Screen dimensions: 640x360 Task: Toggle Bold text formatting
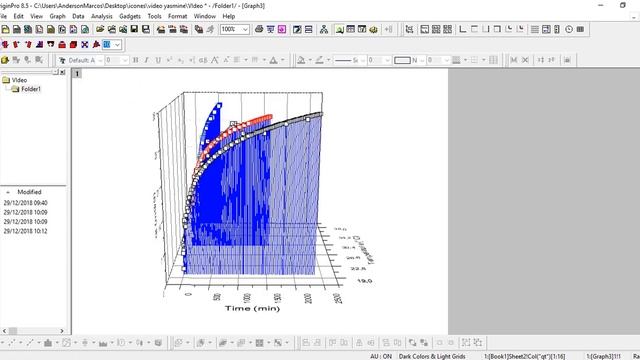coord(136,60)
